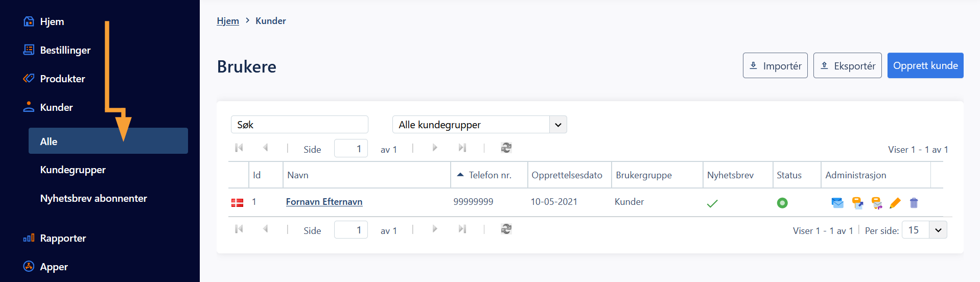Click the Eksportér button

coord(847,65)
